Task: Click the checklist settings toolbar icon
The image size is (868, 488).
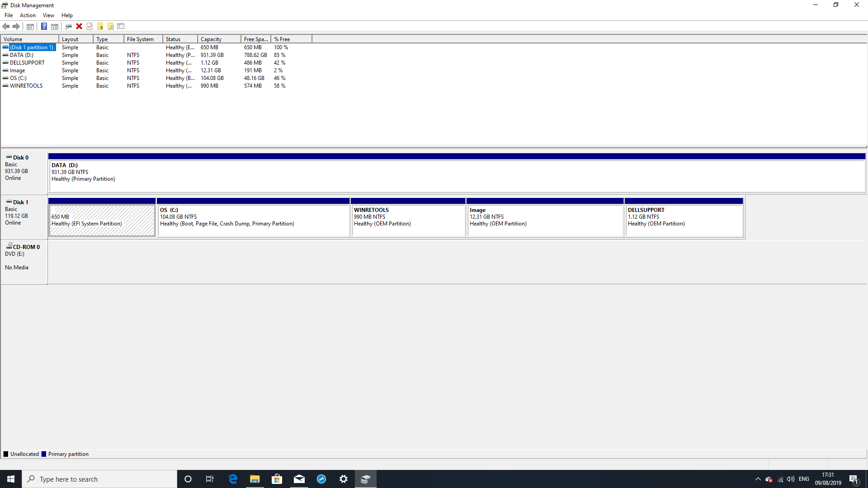Action: tap(121, 26)
